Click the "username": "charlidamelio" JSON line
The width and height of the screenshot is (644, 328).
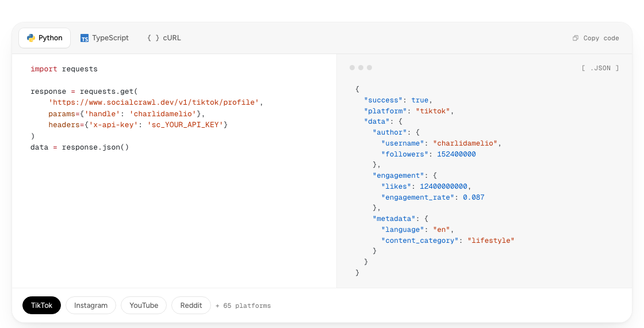[441, 143]
